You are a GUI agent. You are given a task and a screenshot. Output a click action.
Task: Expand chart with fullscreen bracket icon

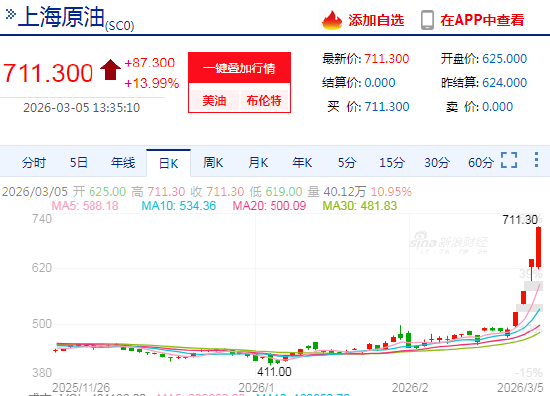click(509, 160)
